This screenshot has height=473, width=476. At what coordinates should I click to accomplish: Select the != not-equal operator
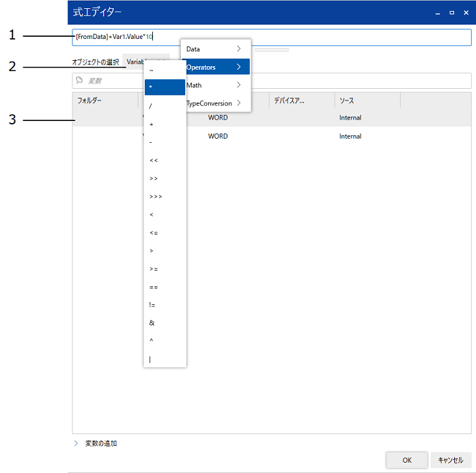point(165,305)
